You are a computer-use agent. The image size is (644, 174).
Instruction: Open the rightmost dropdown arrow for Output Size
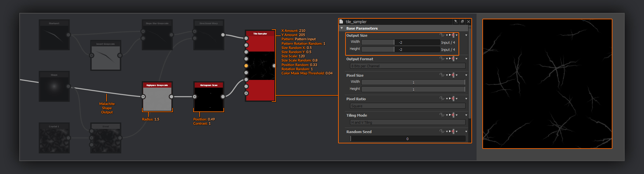(x=466, y=35)
